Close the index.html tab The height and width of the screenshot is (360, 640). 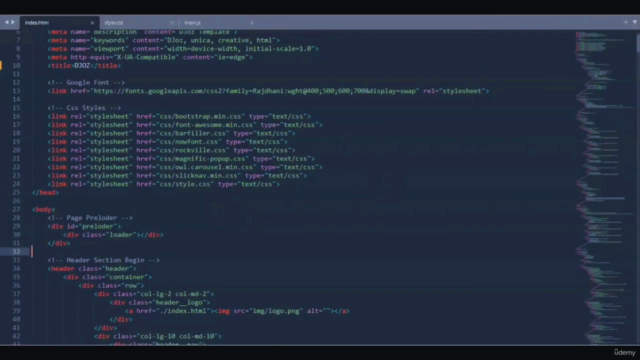[x=92, y=23]
